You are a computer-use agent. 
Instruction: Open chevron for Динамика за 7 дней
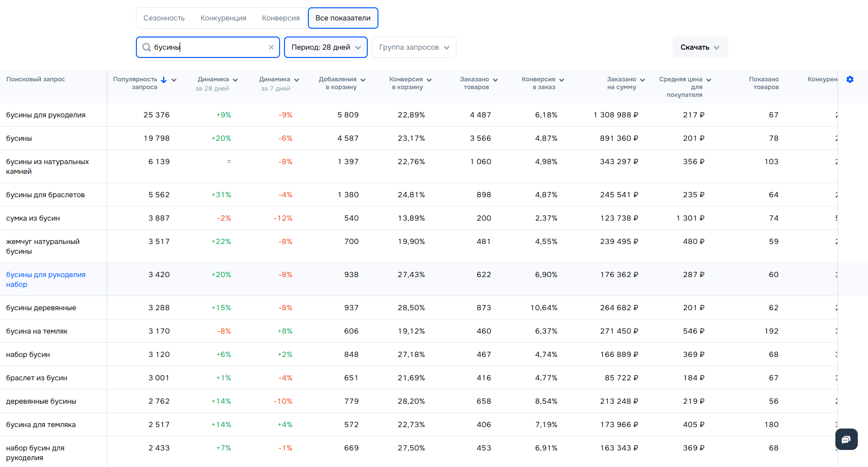[297, 80]
